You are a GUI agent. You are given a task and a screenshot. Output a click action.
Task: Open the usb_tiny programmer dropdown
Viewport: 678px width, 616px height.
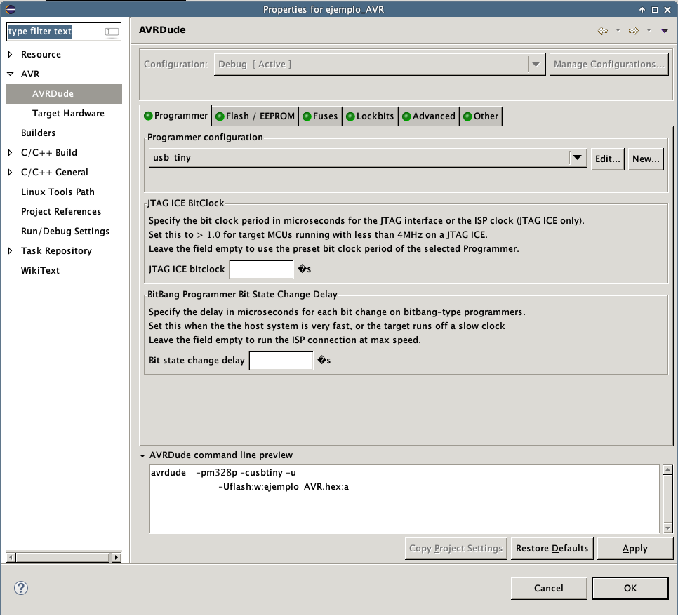(x=577, y=158)
